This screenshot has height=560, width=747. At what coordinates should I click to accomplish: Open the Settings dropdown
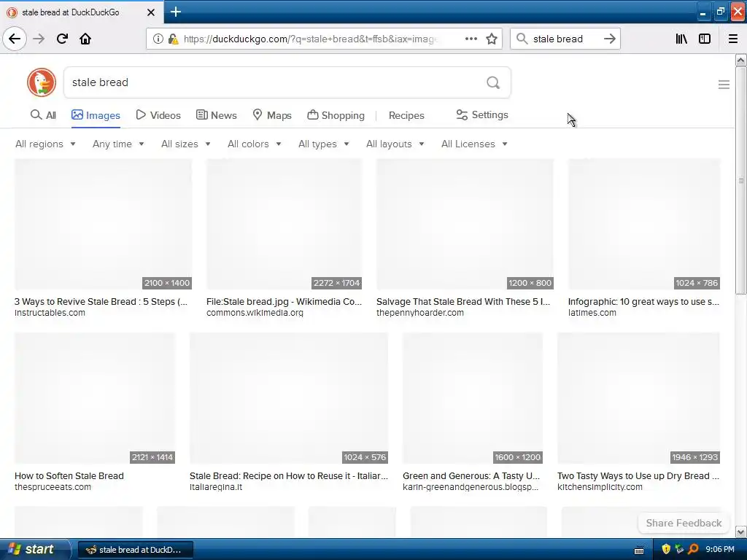(x=482, y=114)
